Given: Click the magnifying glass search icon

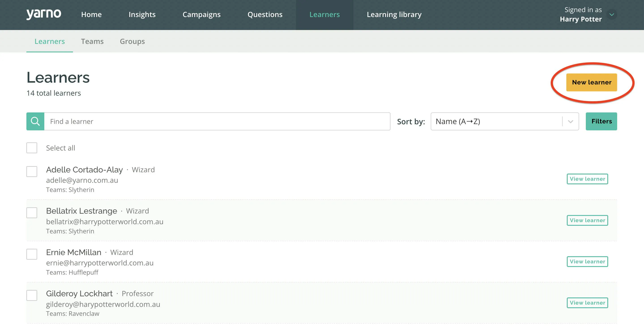Looking at the screenshot, I should click(x=35, y=121).
